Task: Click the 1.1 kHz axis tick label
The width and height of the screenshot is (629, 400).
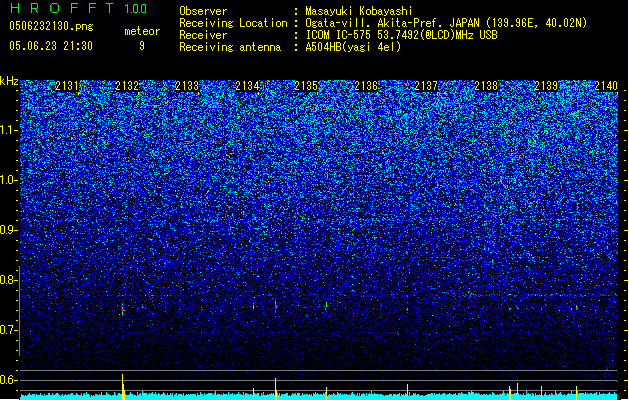Action: click(x=9, y=131)
